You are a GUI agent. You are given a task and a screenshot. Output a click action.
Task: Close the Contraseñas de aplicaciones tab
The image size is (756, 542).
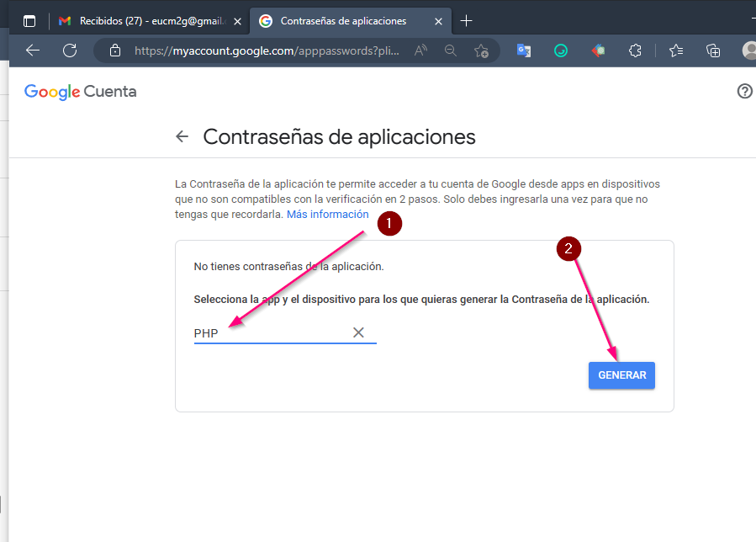pyautogui.click(x=438, y=21)
